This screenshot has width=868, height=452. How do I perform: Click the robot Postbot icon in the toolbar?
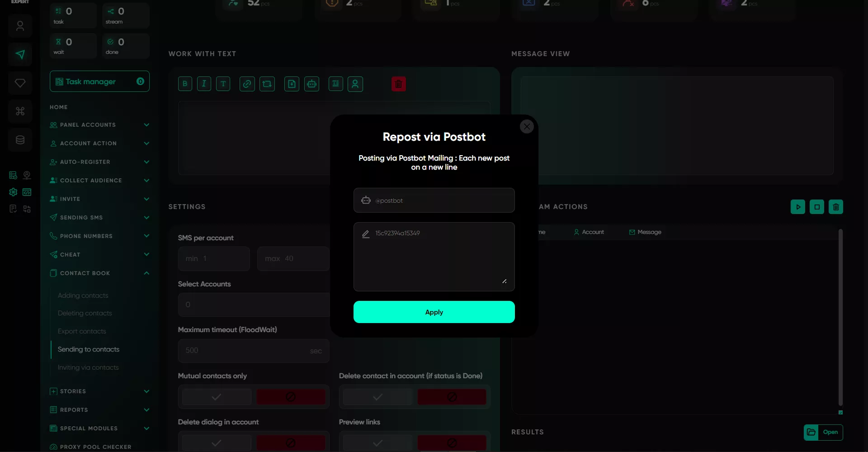[x=311, y=84]
